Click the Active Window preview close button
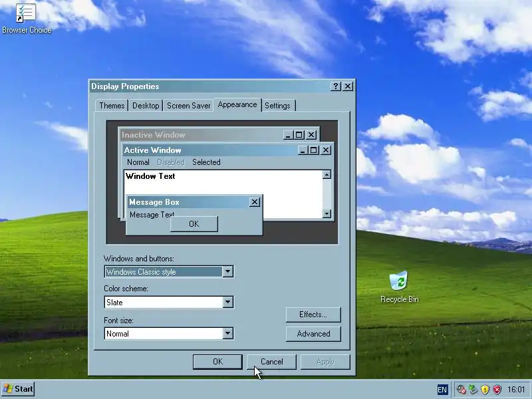The height and width of the screenshot is (399, 532). click(326, 150)
